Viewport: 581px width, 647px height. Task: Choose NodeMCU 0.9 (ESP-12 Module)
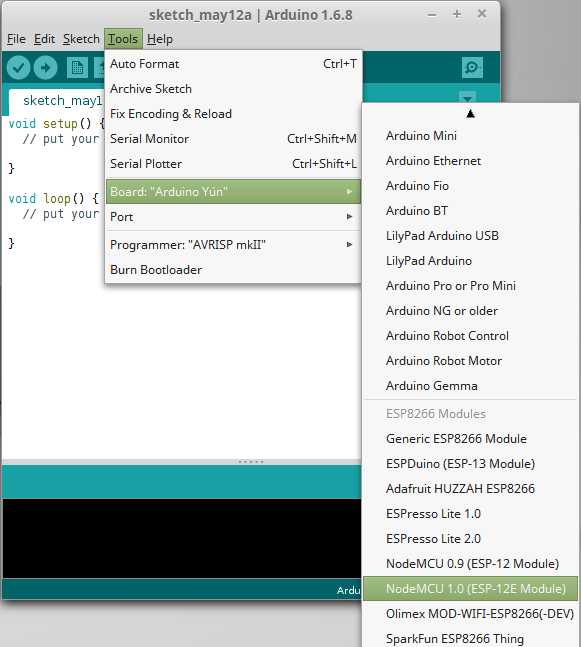(470, 564)
